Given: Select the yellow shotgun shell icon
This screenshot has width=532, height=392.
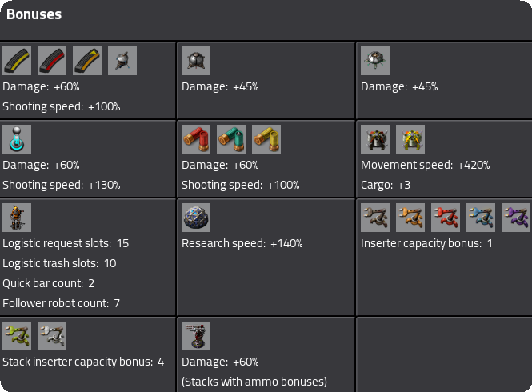Looking at the screenshot, I should (266, 139).
